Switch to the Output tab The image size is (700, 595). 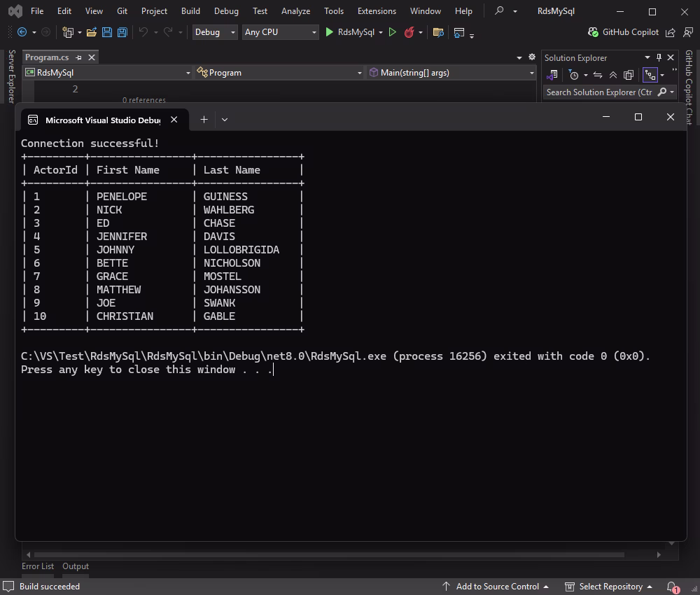pos(75,566)
